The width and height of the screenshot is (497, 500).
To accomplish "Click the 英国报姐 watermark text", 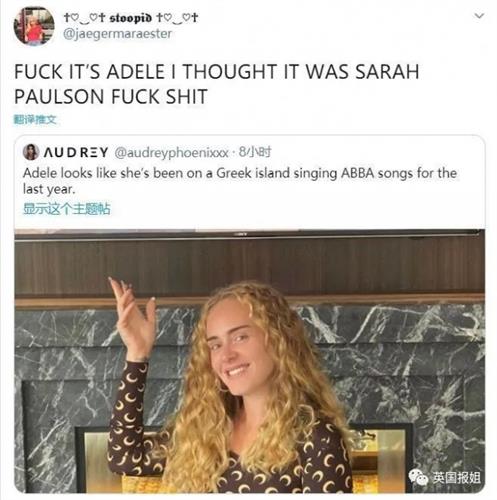I will 456,477.
